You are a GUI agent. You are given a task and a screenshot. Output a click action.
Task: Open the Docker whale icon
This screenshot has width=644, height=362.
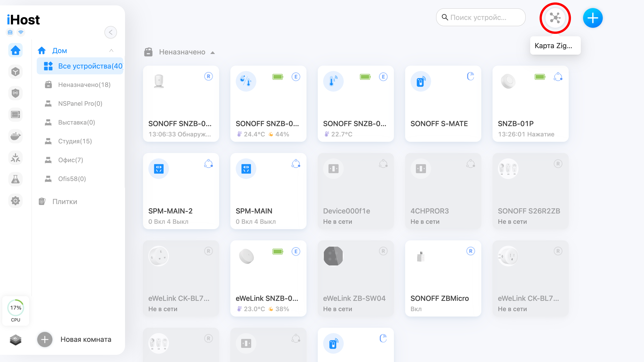click(15, 136)
